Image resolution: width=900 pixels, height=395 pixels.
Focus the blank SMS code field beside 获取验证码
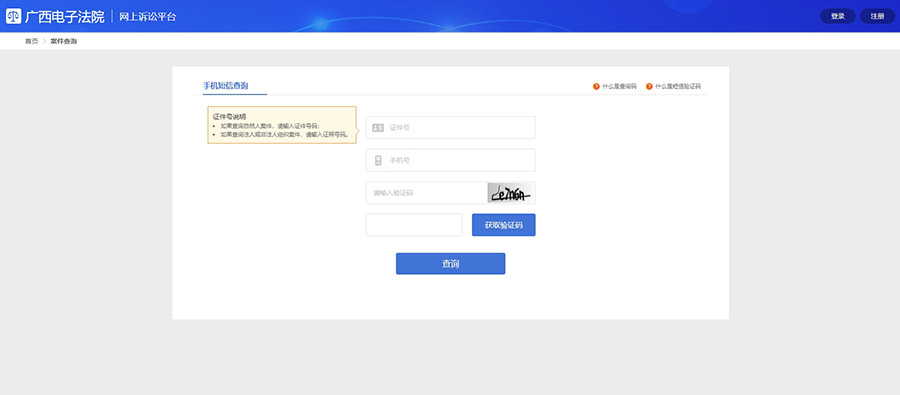tap(414, 225)
